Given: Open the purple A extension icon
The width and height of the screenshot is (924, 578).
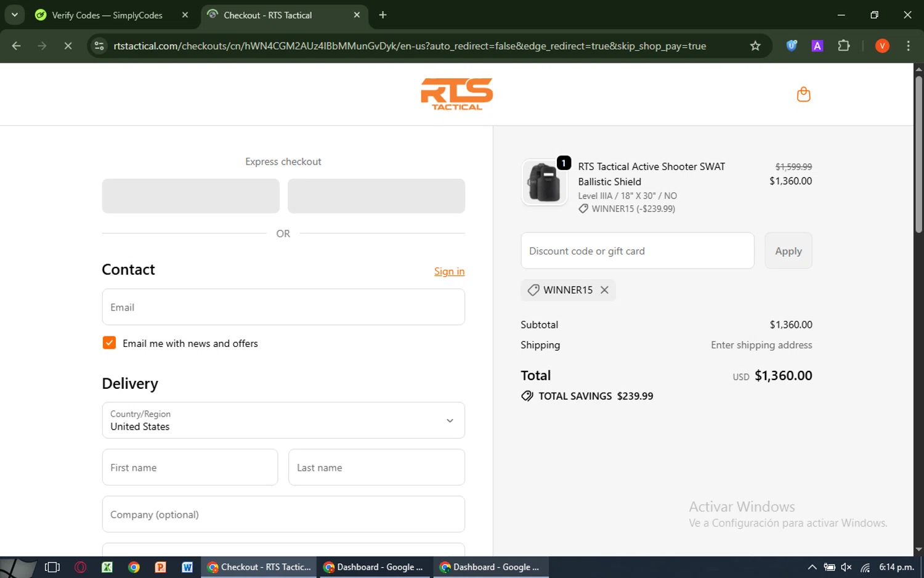Looking at the screenshot, I should [x=817, y=46].
